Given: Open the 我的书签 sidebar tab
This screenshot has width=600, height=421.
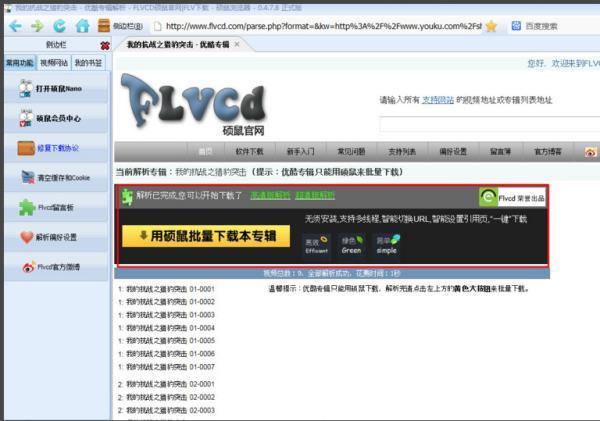Looking at the screenshot, I should (88, 63).
